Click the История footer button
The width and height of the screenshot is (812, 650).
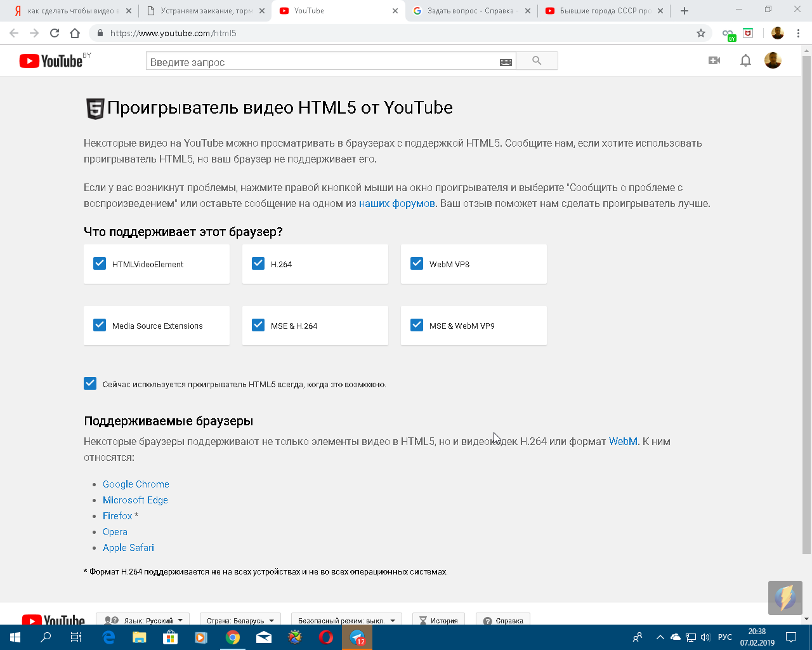(438, 620)
